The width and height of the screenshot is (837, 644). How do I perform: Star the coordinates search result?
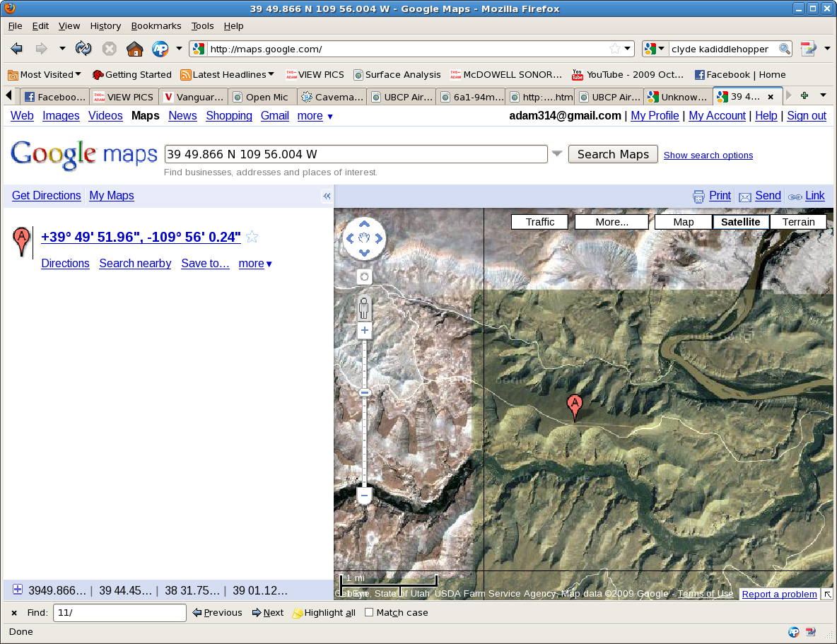click(x=252, y=238)
